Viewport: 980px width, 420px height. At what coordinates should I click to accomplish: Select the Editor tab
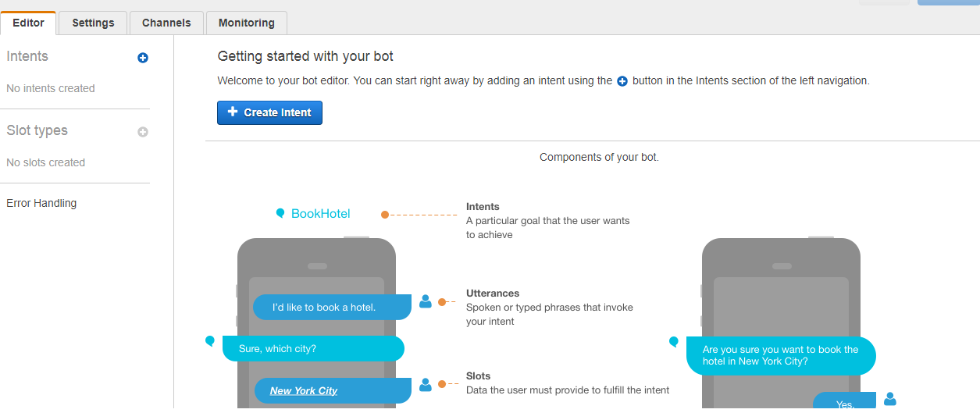(x=28, y=23)
